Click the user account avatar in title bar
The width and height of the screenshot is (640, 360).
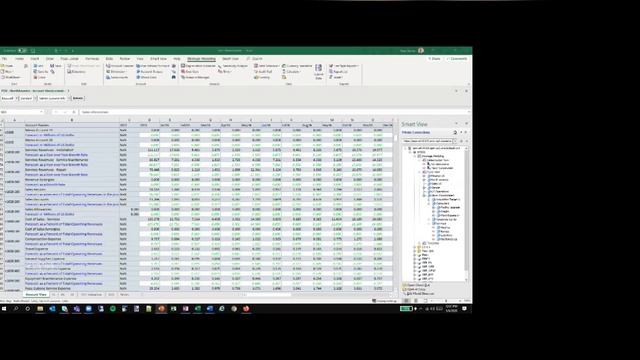[421, 51]
